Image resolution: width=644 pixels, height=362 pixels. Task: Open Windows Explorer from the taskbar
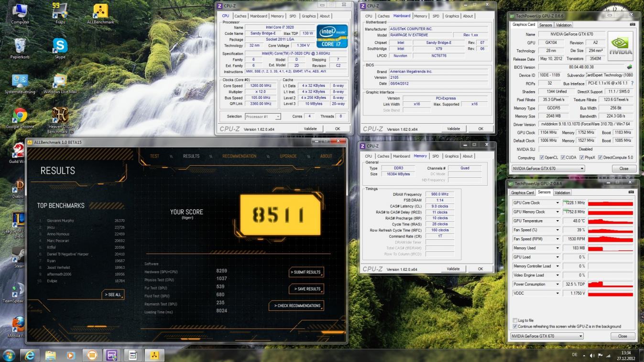point(51,355)
